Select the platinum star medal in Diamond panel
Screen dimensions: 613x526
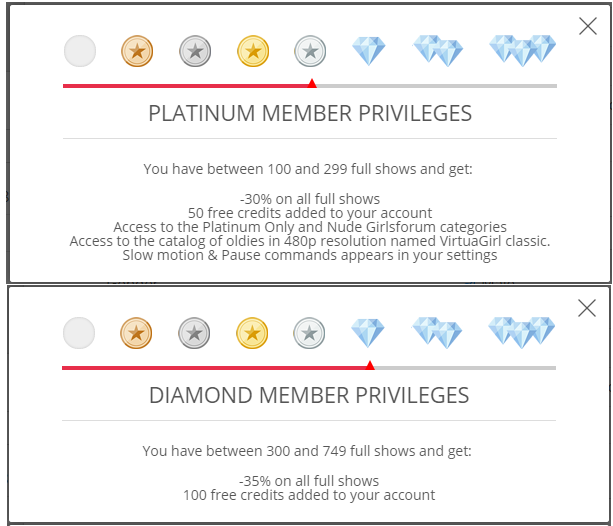pyautogui.click(x=311, y=333)
